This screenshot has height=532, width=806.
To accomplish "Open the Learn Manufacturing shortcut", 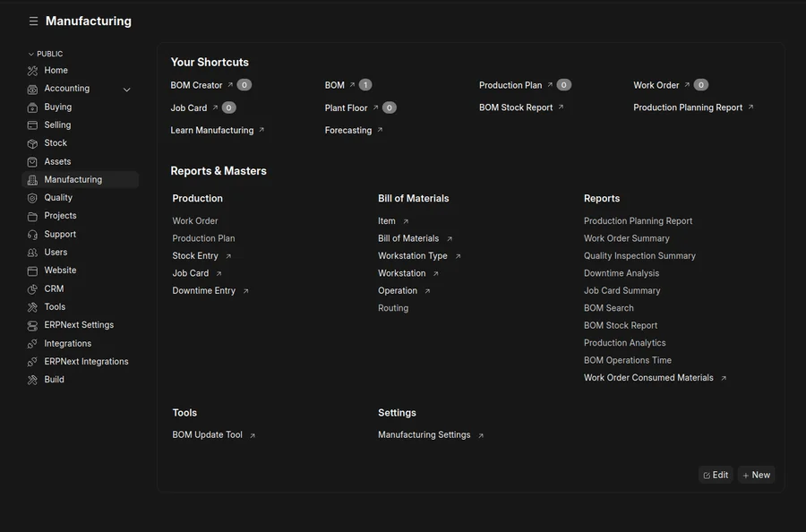I will point(211,130).
